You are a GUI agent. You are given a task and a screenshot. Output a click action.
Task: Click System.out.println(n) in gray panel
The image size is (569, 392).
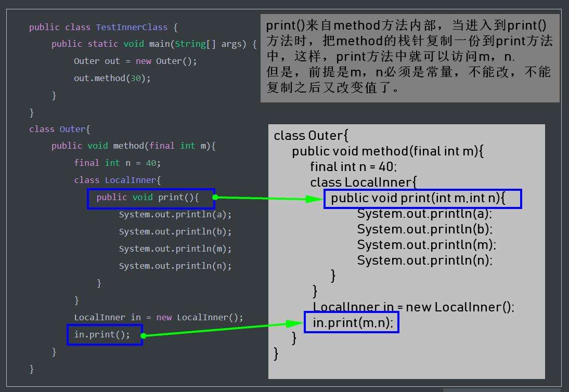(424, 260)
